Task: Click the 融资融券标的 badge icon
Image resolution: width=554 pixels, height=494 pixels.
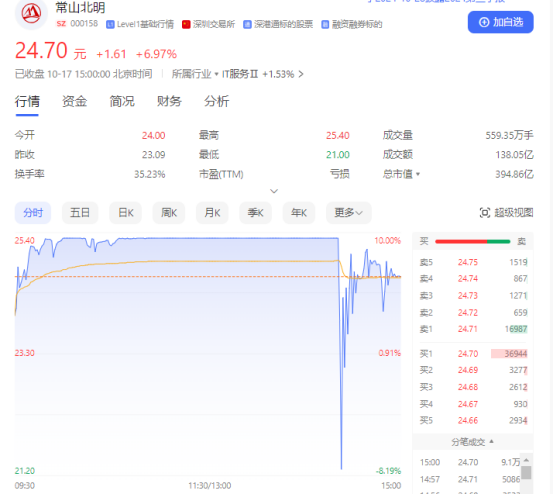Action: click(325, 24)
